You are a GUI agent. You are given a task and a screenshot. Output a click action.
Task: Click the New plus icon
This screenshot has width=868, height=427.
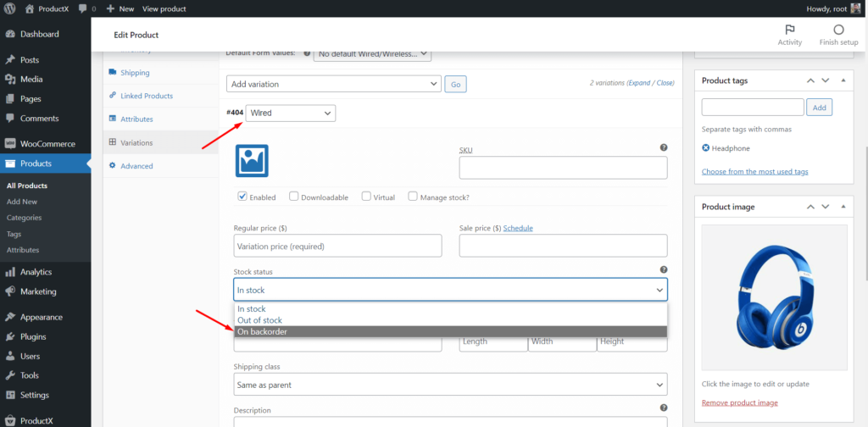tap(111, 8)
